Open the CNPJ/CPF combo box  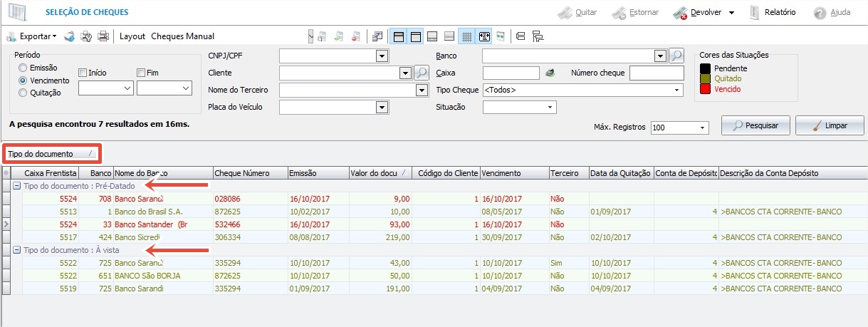pos(382,56)
